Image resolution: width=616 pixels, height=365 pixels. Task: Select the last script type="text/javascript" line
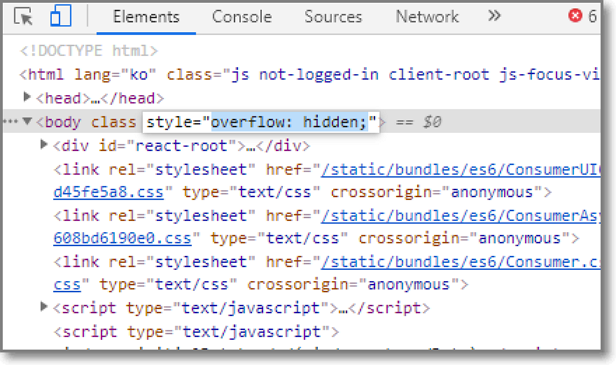pyautogui.click(x=196, y=332)
